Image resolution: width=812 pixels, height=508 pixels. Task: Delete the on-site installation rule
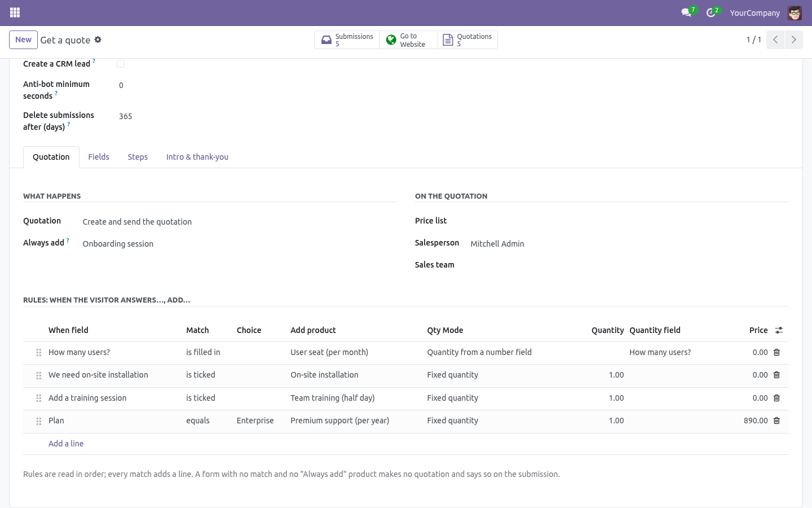point(776,375)
